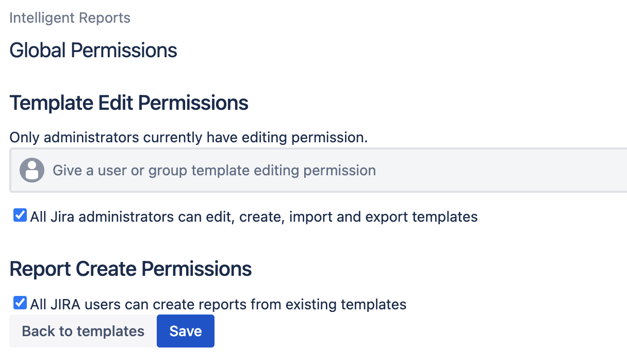Viewport: 627px width, 364px height.
Task: Click the Report Create Permissions heading
Action: tap(131, 269)
